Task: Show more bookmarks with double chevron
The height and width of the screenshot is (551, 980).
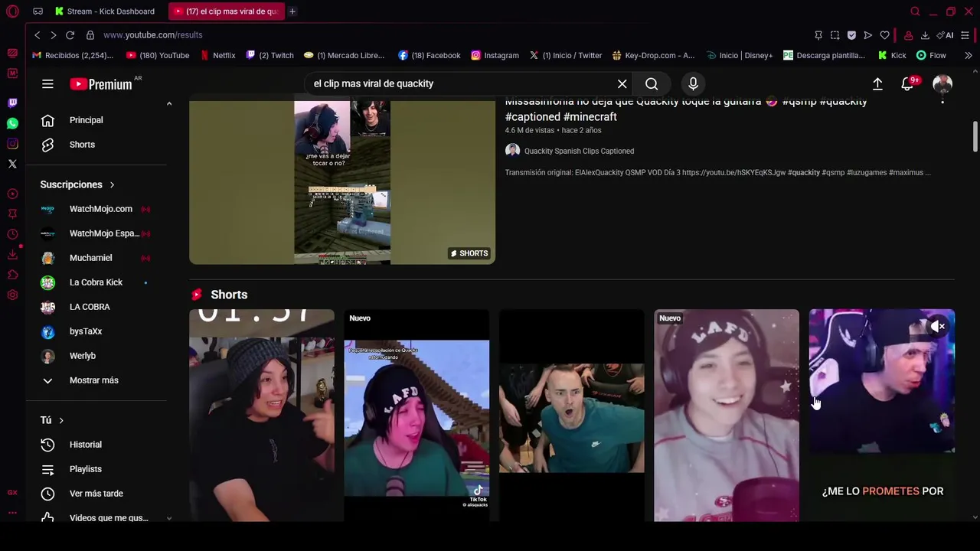Action: [x=969, y=55]
